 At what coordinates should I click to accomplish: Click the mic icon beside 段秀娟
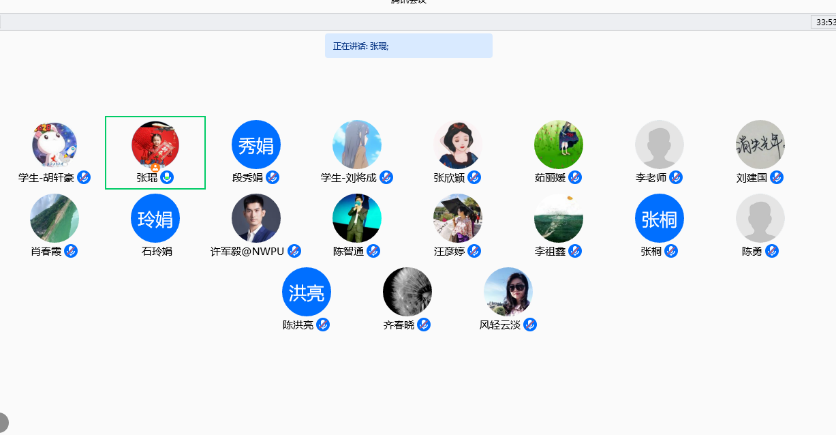(272, 178)
